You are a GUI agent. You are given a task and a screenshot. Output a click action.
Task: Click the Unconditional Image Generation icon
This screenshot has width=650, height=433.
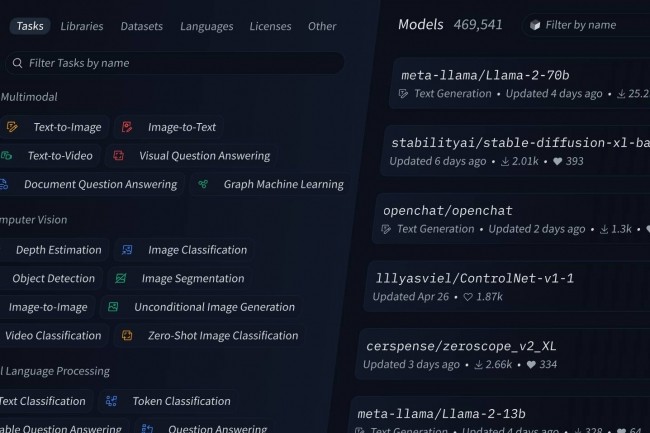tap(113, 307)
